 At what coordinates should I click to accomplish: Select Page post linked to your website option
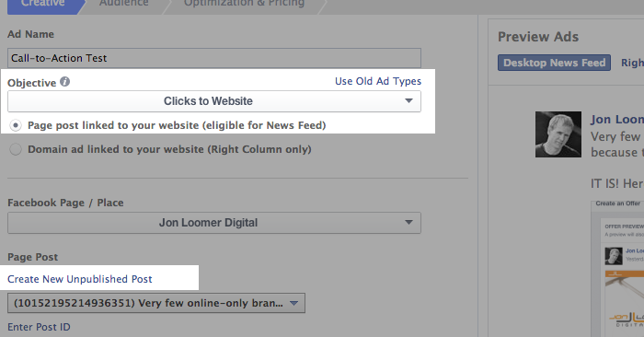pyautogui.click(x=16, y=125)
